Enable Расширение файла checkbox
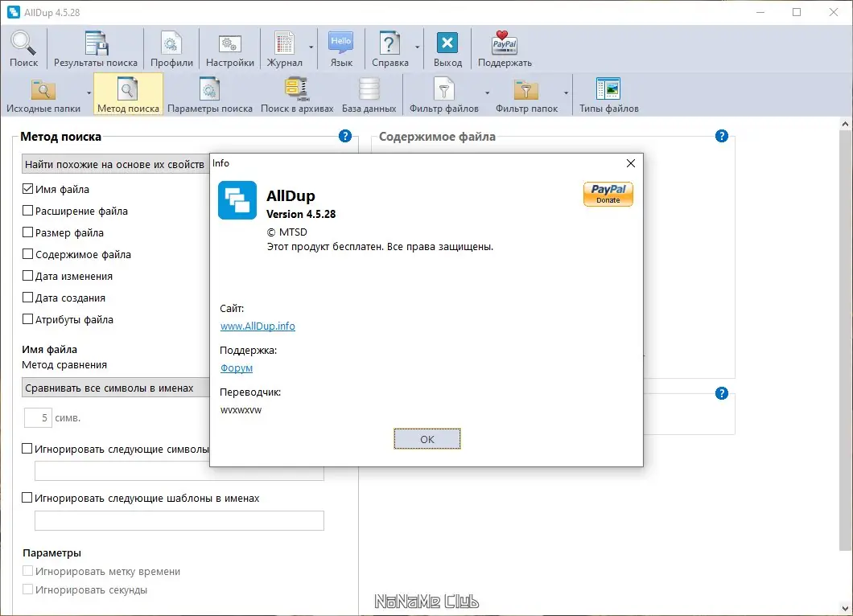The height and width of the screenshot is (616, 853). [x=27, y=211]
